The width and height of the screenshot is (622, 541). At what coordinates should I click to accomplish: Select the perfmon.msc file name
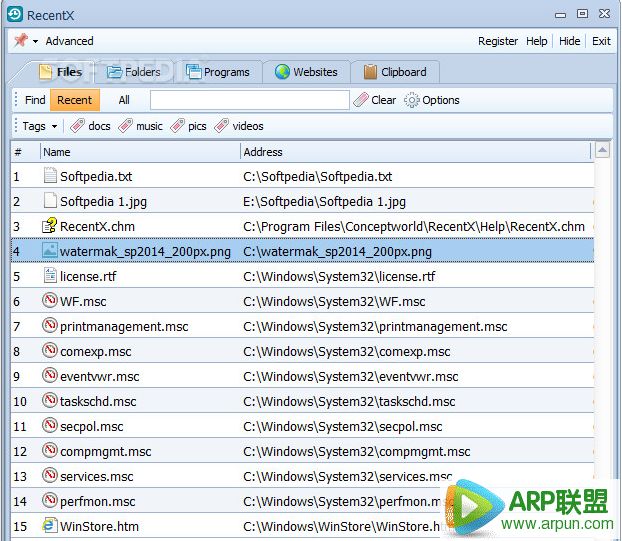point(98,502)
